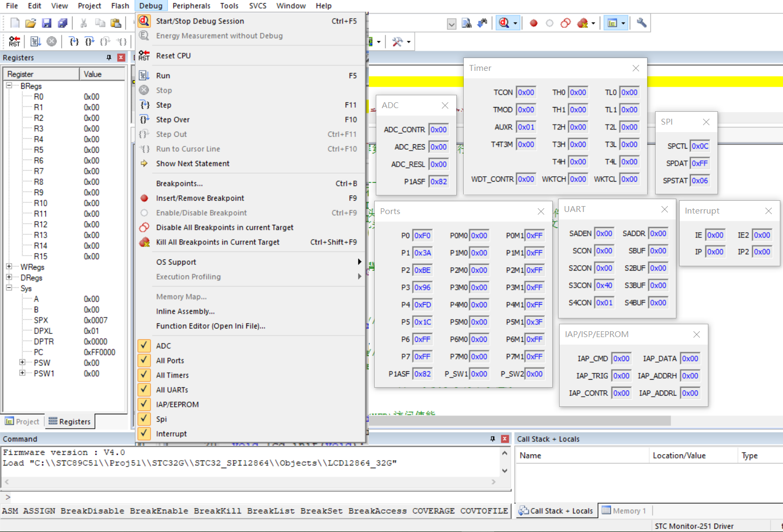Click the Stop toolbar icon with X
783x532 pixels.
(52, 42)
